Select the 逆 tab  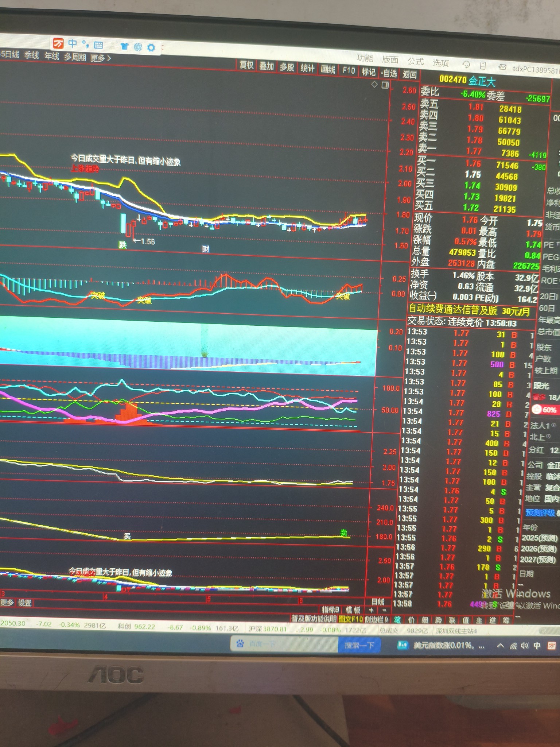click(x=493, y=620)
